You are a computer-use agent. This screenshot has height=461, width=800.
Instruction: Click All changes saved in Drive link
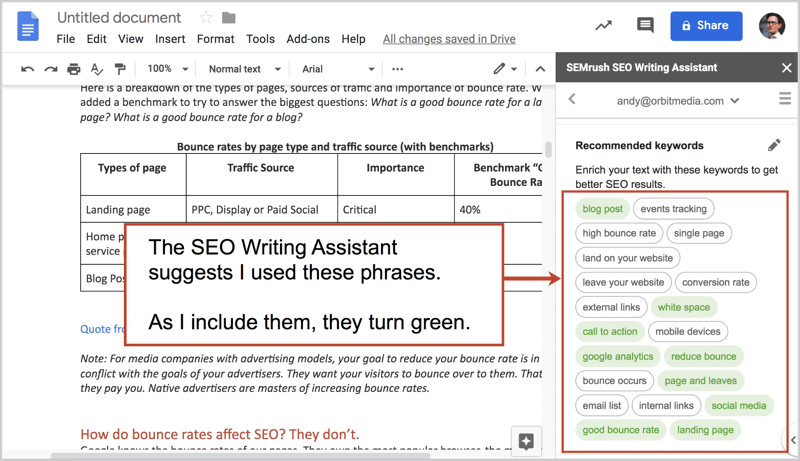tap(449, 39)
